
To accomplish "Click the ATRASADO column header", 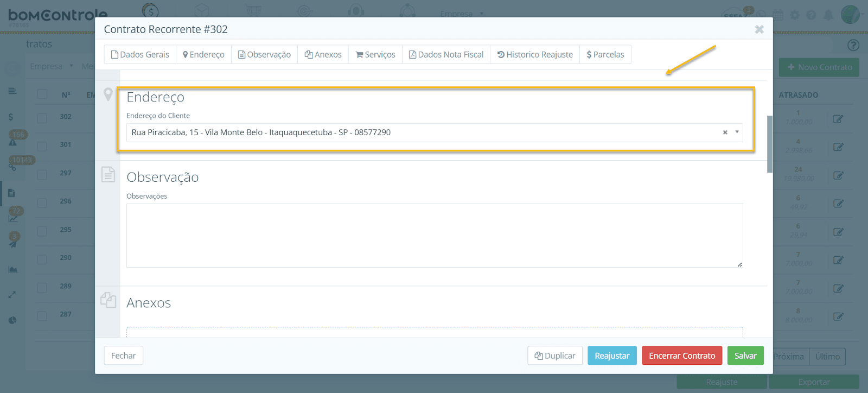I will coord(799,95).
